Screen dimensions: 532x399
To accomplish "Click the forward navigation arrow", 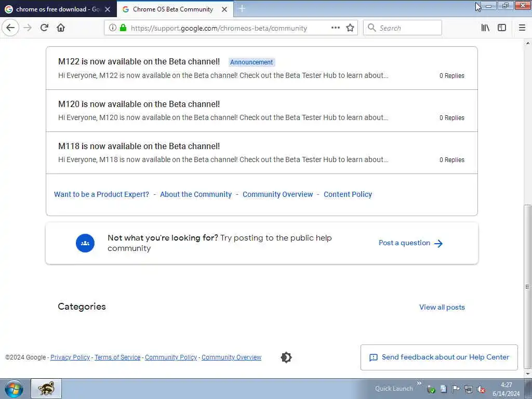I will (28, 28).
